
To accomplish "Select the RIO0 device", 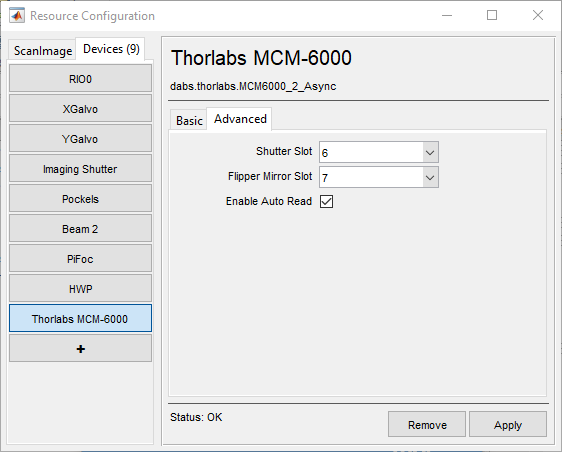I will [x=80, y=78].
